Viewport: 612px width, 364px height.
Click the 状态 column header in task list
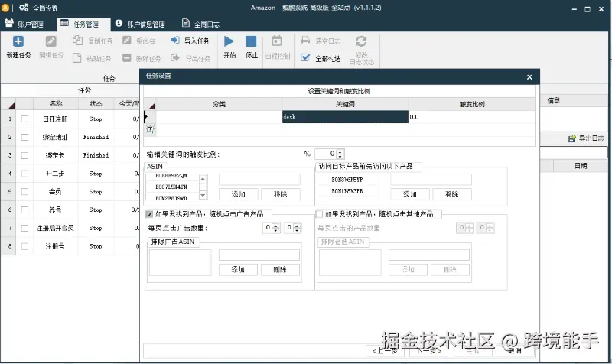96,103
